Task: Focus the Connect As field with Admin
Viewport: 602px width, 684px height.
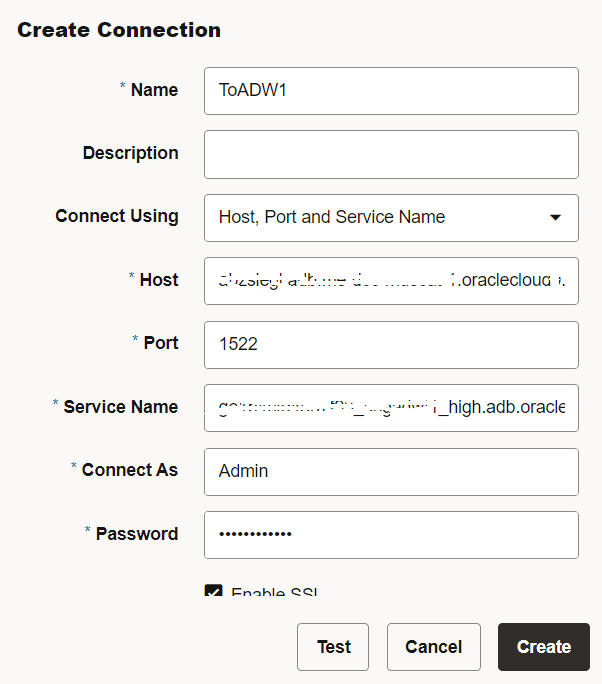Action: click(x=390, y=471)
